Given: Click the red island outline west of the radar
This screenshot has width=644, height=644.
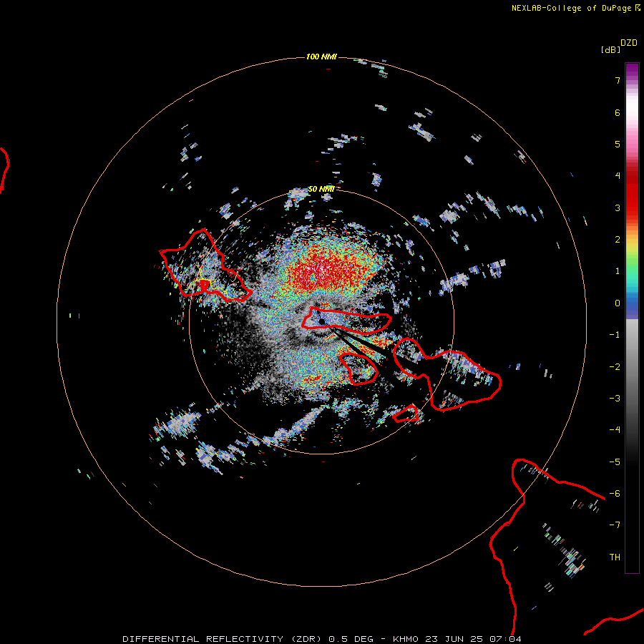Looking at the screenshot, I should point(204,267).
